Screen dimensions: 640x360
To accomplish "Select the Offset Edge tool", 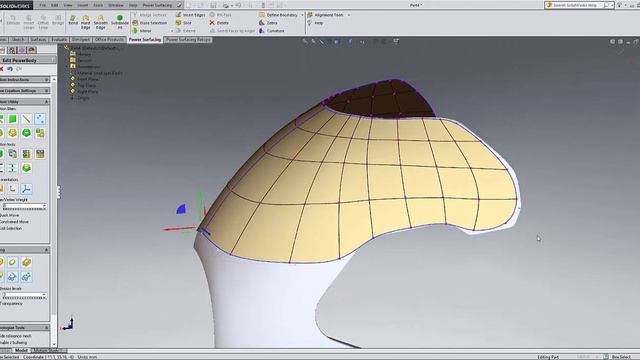I will 43,22.
